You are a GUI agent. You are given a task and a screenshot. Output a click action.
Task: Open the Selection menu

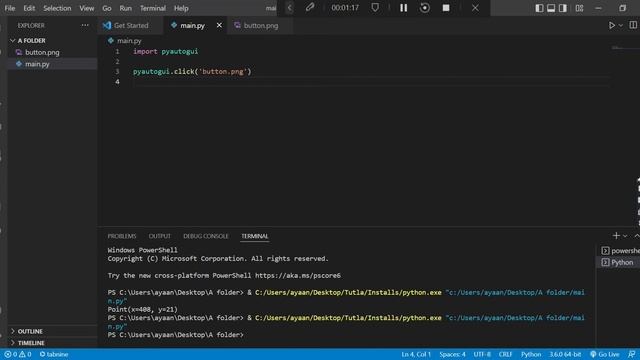pos(57,8)
